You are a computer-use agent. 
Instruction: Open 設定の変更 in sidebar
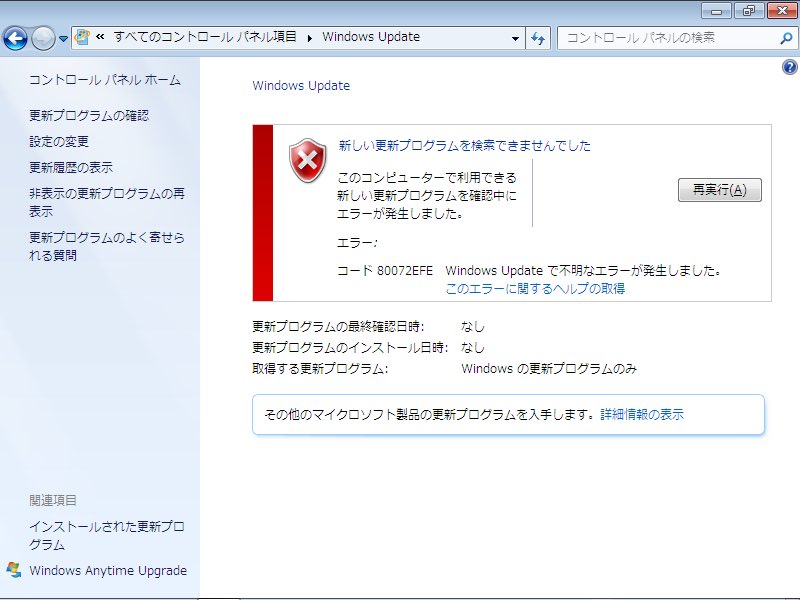[x=59, y=141]
